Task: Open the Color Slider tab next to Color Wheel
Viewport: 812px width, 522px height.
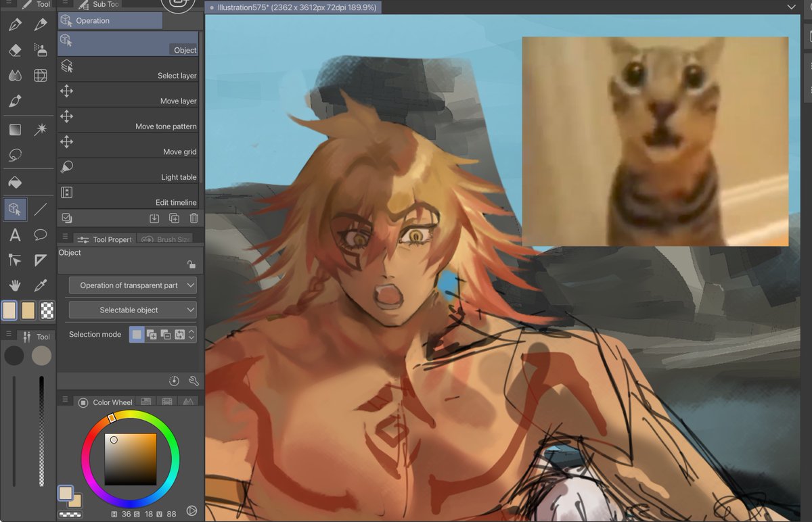Action: pos(145,402)
